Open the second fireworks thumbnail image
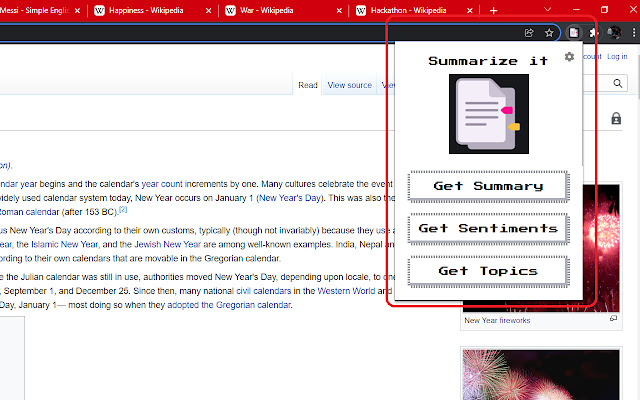Viewport: 640px width, 400px height. click(541, 375)
